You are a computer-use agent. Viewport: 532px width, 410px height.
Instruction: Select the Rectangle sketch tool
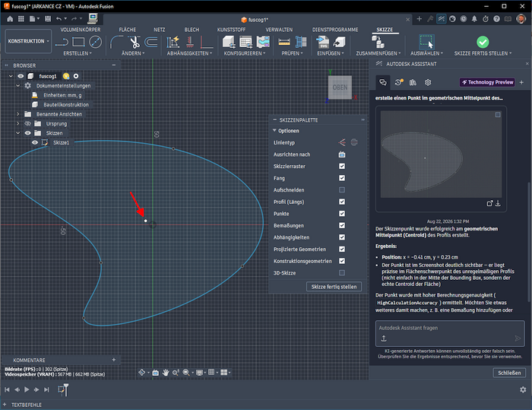(x=78, y=42)
